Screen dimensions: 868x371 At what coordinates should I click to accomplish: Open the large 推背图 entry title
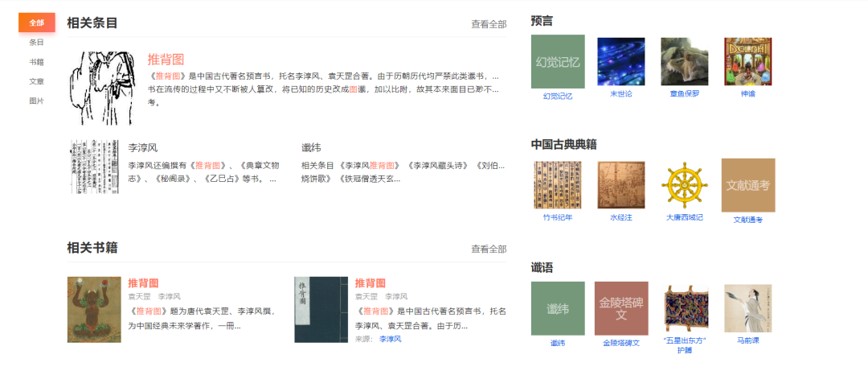click(166, 60)
